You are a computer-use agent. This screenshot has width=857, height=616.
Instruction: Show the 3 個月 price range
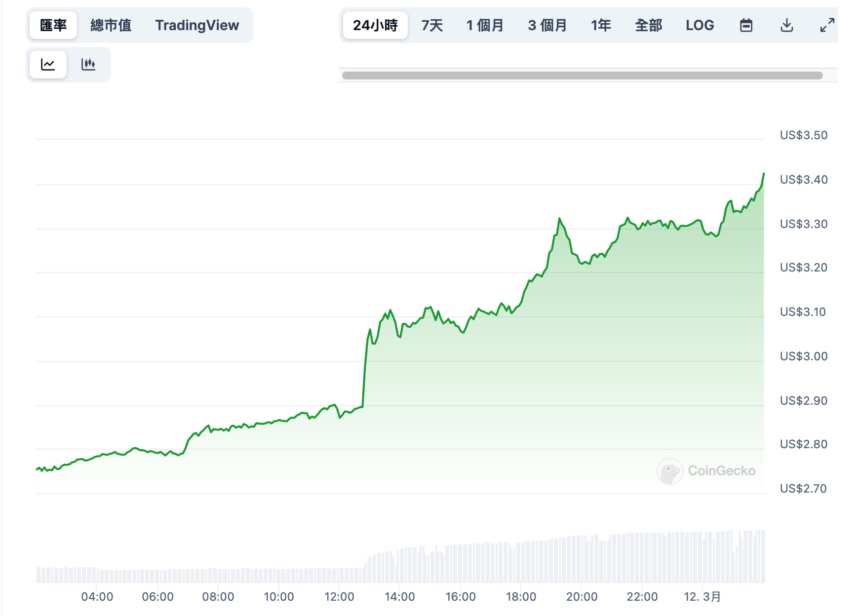click(x=547, y=25)
